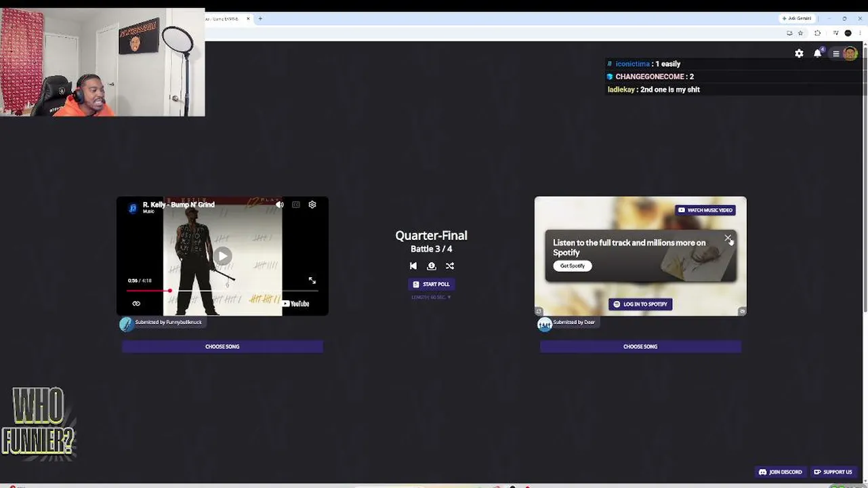
Task: Play the R. Kelly Bump N' Grind video
Action: (x=222, y=256)
